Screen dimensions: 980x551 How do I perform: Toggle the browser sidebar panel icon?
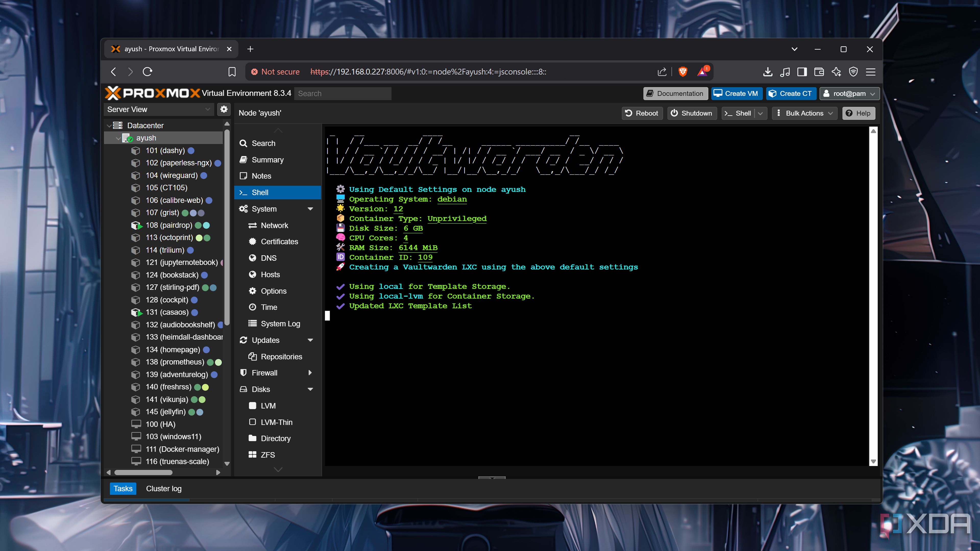tap(802, 71)
